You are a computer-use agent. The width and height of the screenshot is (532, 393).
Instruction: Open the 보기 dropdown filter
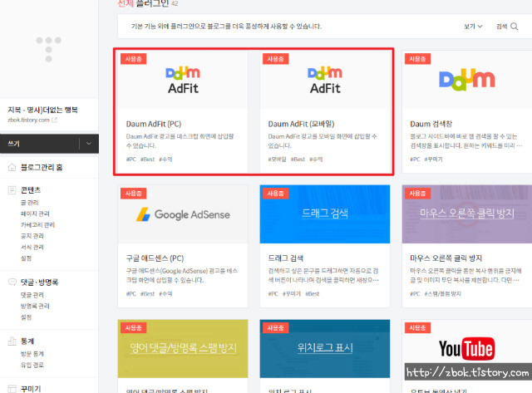pyautogui.click(x=473, y=27)
